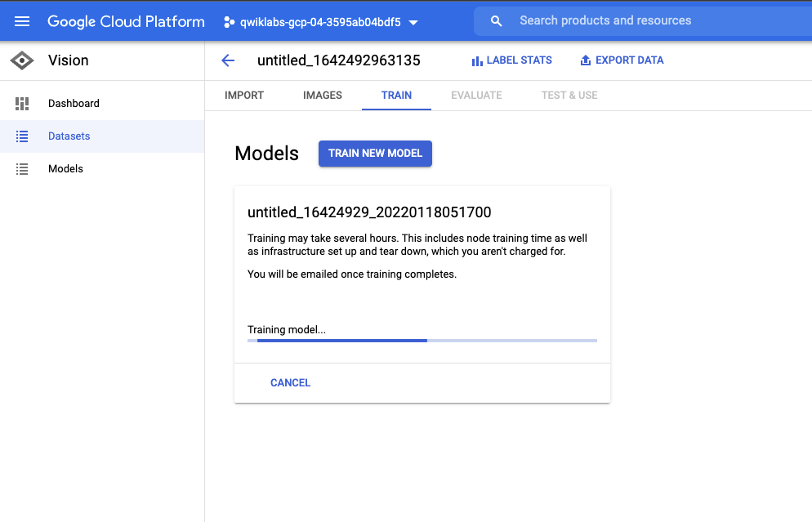Click 'You will be emailed once training completes'

(352, 274)
